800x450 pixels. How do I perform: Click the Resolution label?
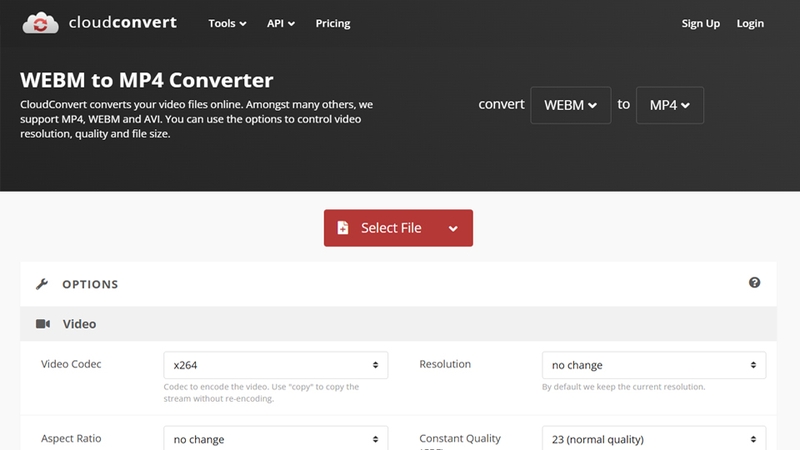click(x=445, y=364)
